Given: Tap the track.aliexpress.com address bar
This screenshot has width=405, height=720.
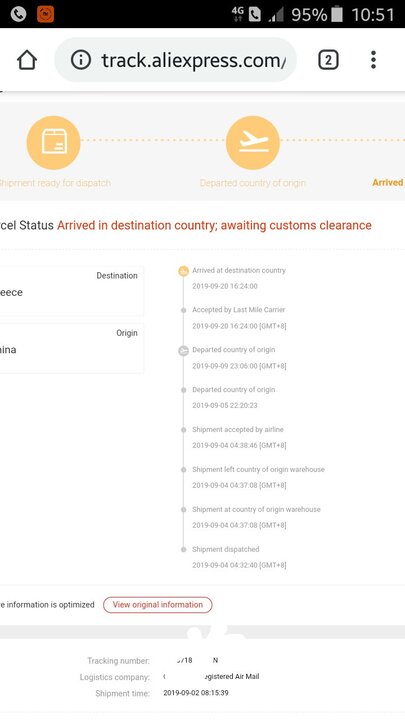Looking at the screenshot, I should pyautogui.click(x=175, y=60).
